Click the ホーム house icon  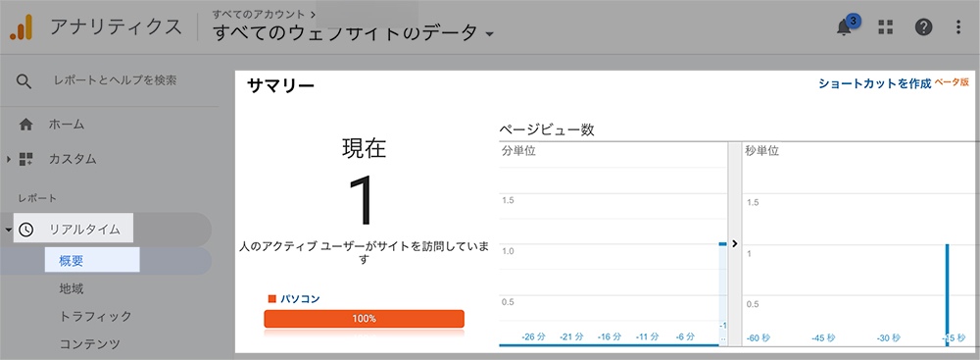pyautogui.click(x=26, y=125)
